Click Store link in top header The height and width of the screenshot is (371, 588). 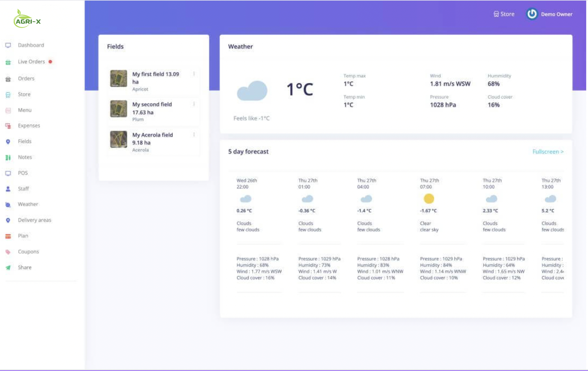pos(504,14)
